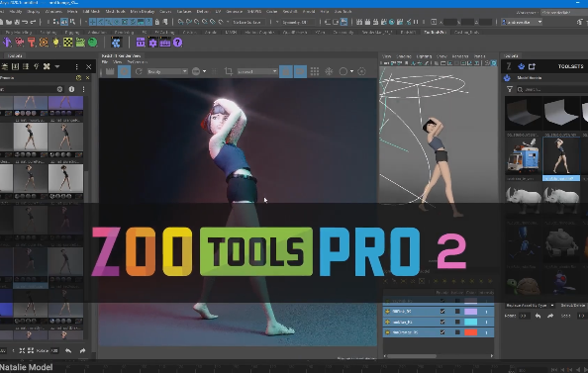Click the lock icon in the Maya status line
This screenshot has height=373, width=588.
(157, 22)
